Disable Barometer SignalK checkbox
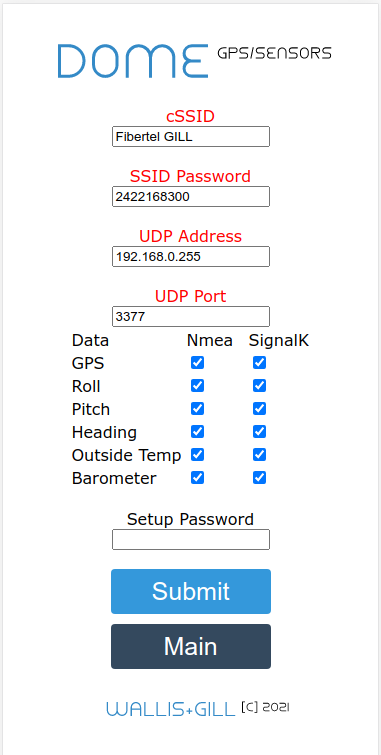Image resolution: width=381 pixels, height=755 pixels. coord(259,478)
